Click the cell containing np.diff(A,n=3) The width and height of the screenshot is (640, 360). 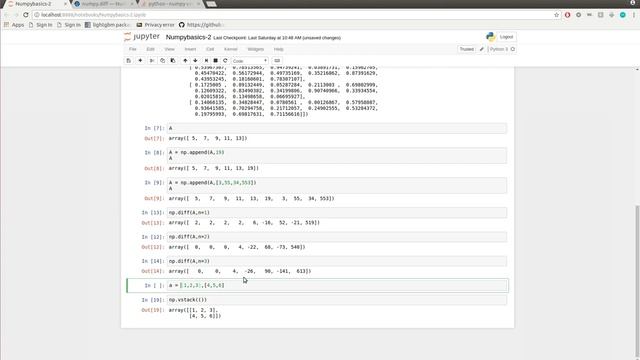(x=337, y=261)
